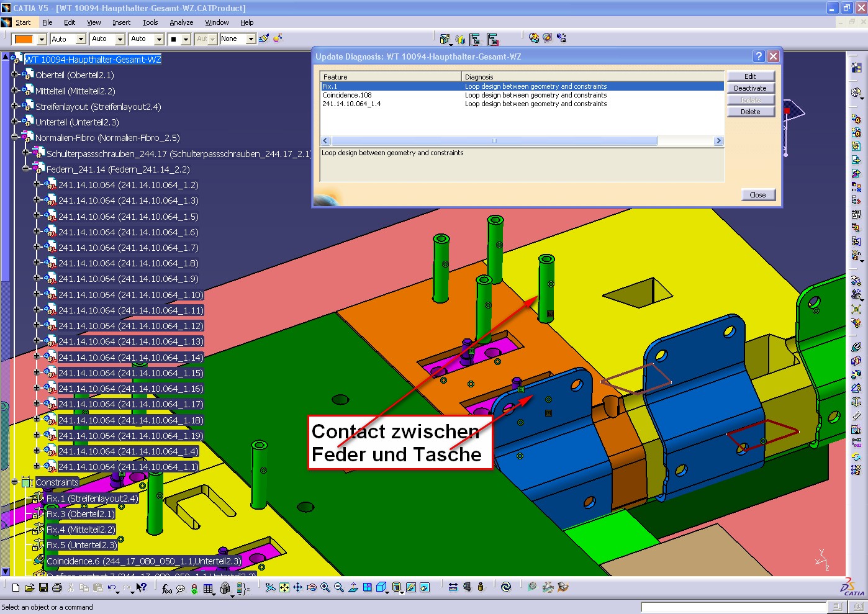
Task: Save the product with the floppy disk icon
Action: tap(43, 587)
